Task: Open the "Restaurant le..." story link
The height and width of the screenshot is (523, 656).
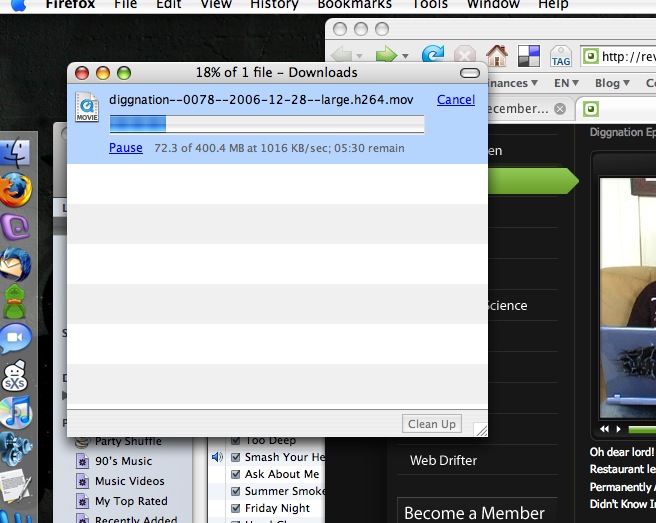Action: 623,469
